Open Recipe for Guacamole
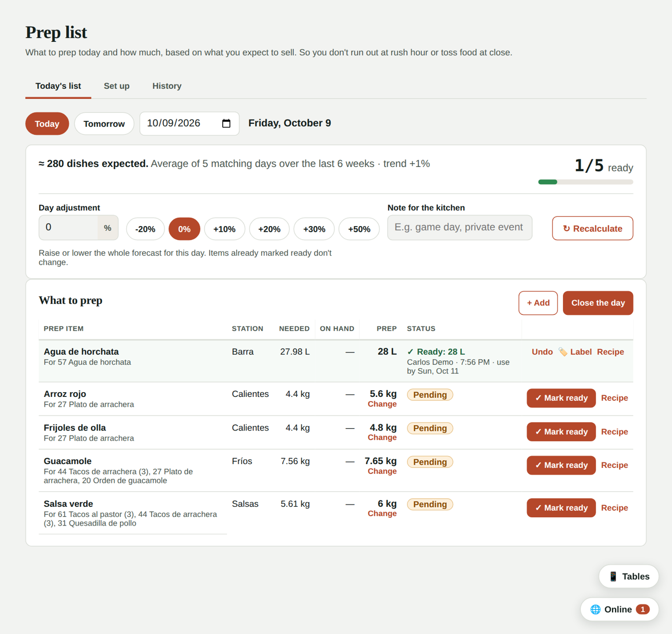Viewport: 672px width, 634px height. point(614,465)
